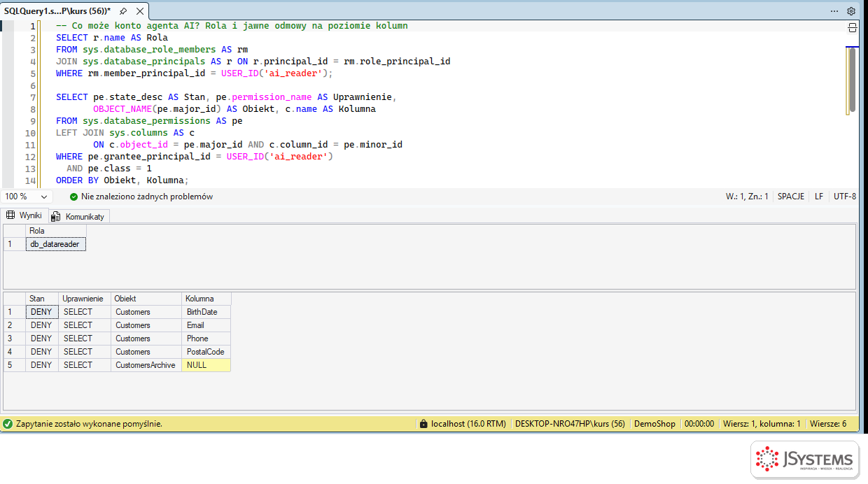Image resolution: width=868 pixels, height=484 pixels.
Task: Click the Kolumna column header
Action: [206, 299]
